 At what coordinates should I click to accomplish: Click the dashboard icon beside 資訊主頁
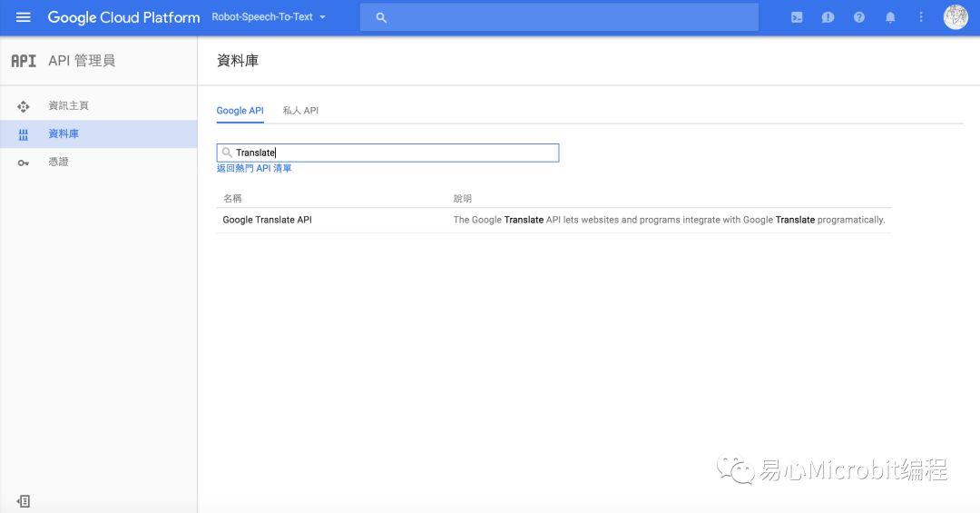(x=23, y=106)
